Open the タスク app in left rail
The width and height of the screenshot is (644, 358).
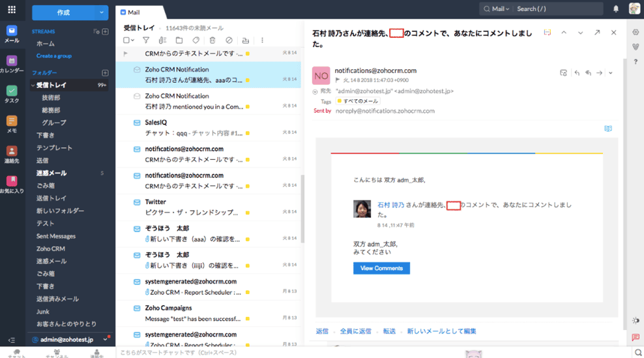(12, 95)
